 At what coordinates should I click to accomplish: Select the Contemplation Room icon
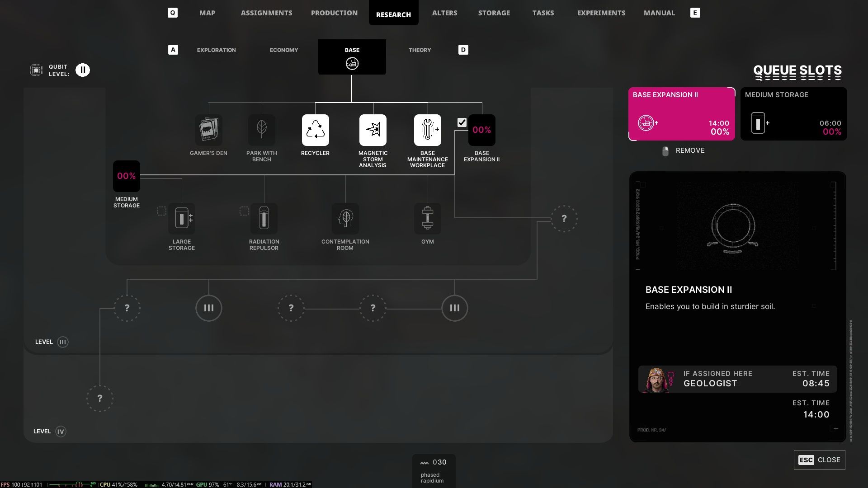point(345,219)
